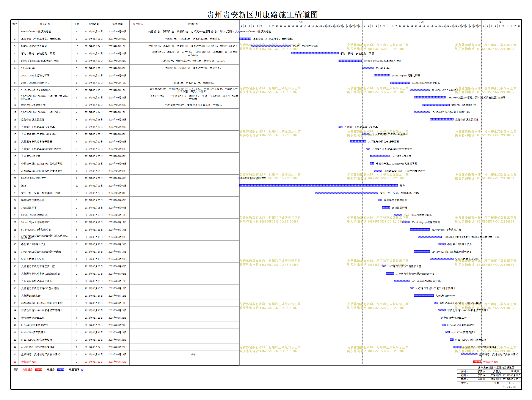Click the 七月 month header in timeline
532x400 pixels.
[x=501, y=22]
